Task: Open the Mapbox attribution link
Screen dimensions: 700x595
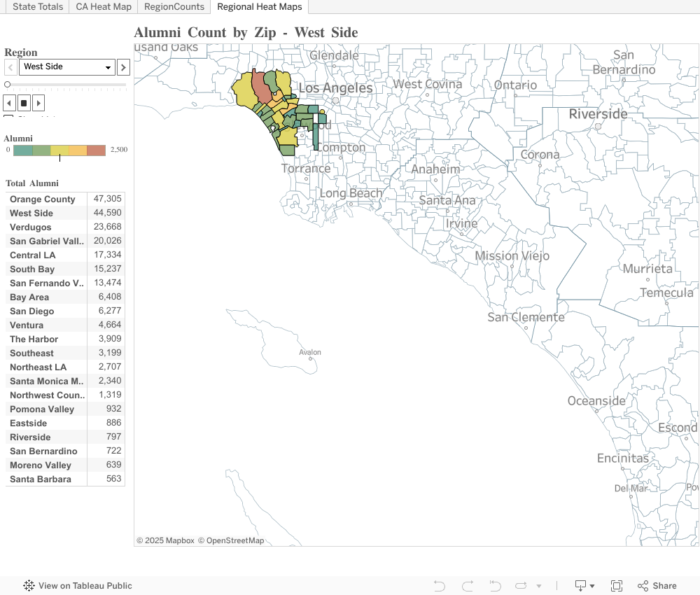Action: [x=165, y=540]
